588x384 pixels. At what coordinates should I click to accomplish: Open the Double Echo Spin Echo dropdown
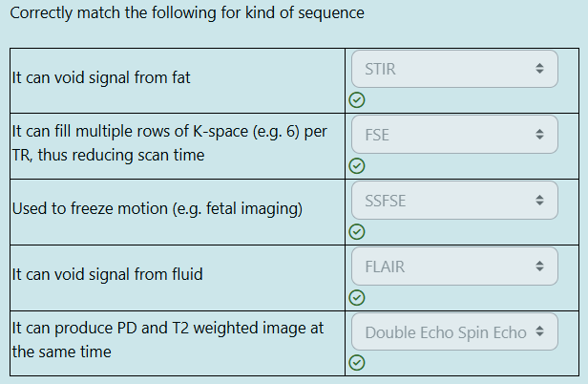pyautogui.click(x=454, y=331)
